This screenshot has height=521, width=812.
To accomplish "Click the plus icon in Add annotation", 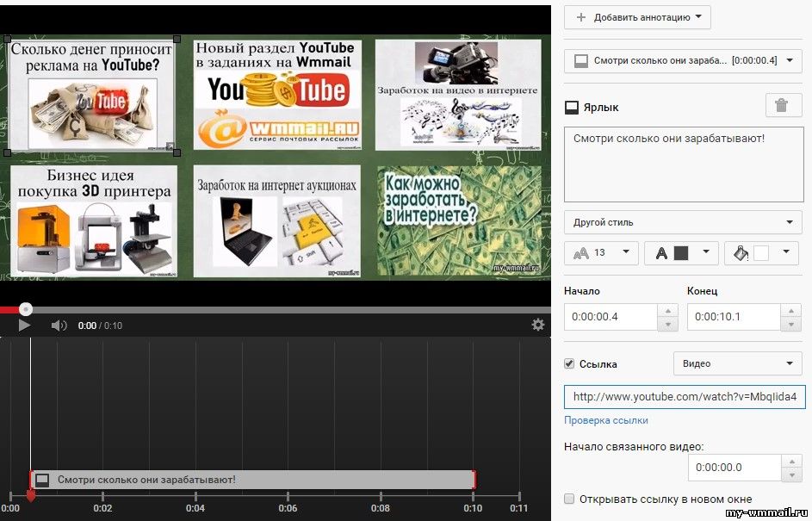I will tap(581, 17).
